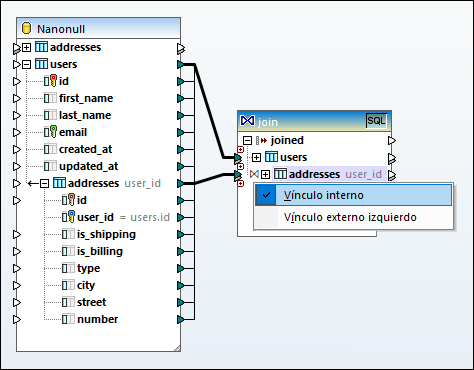474x370 pixels.
Task: Click the red key-condition marker above join users
Action: pyautogui.click(x=240, y=150)
